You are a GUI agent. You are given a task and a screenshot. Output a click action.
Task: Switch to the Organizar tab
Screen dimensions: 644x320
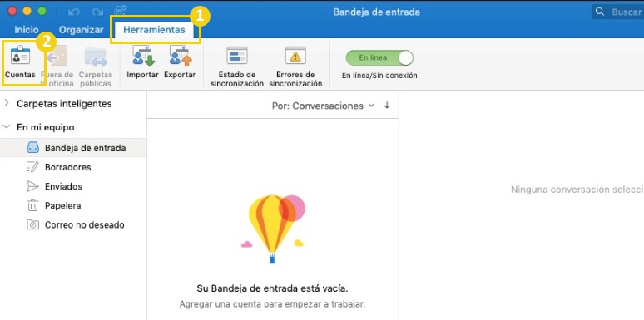[x=82, y=30]
